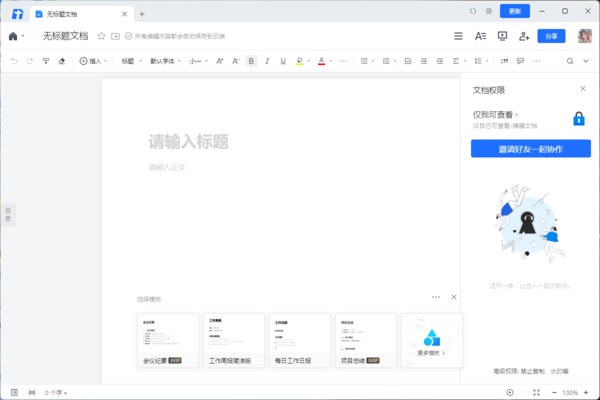600x400 pixels.
Task: Click the format painter icon
Action: point(46,61)
